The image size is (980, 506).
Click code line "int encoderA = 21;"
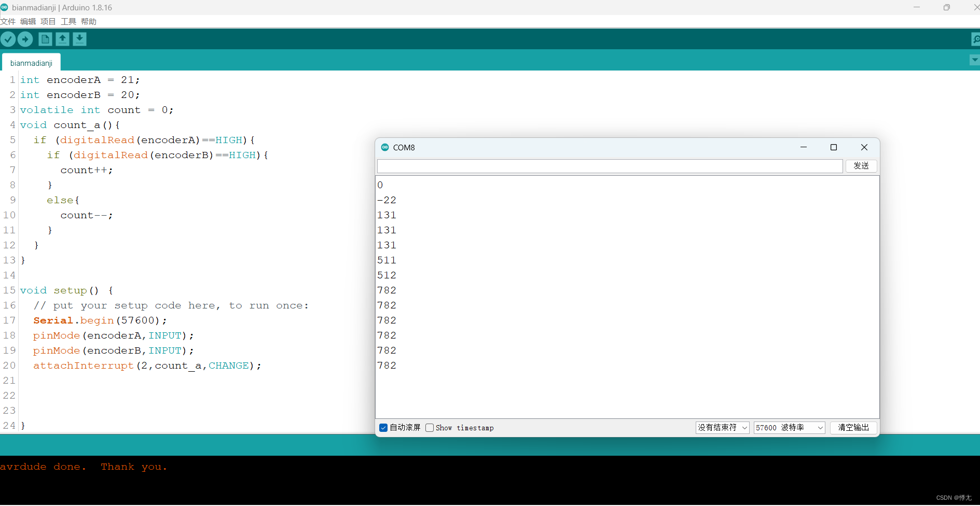(x=80, y=80)
